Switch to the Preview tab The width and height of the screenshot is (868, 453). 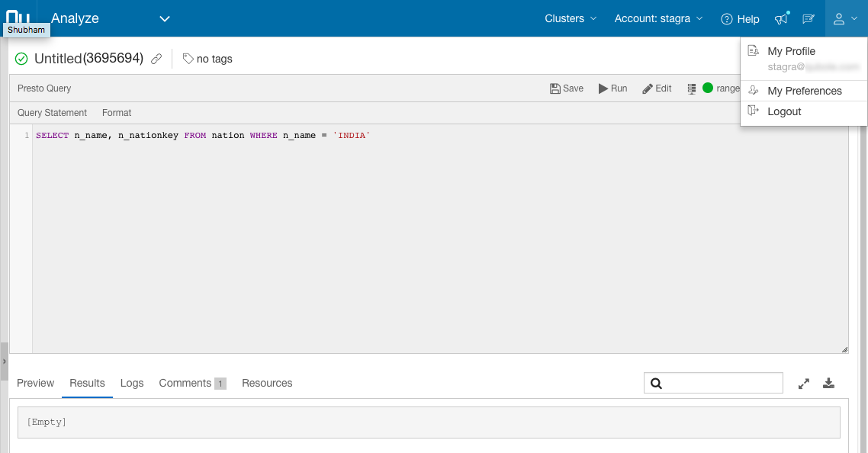[35, 383]
